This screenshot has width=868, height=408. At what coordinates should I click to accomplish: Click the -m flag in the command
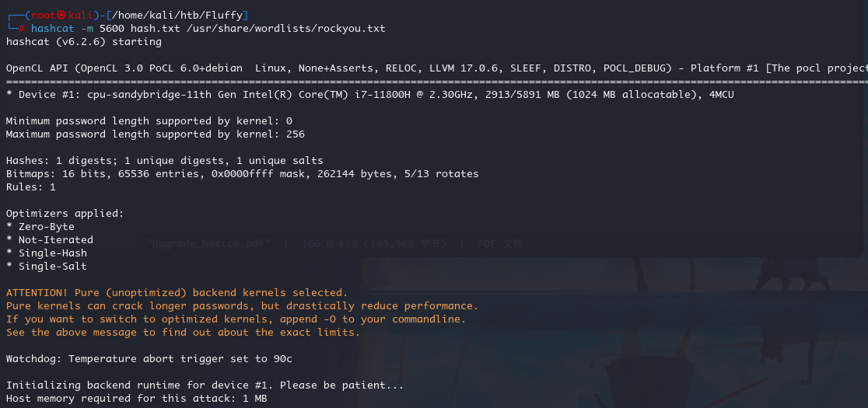(87, 28)
